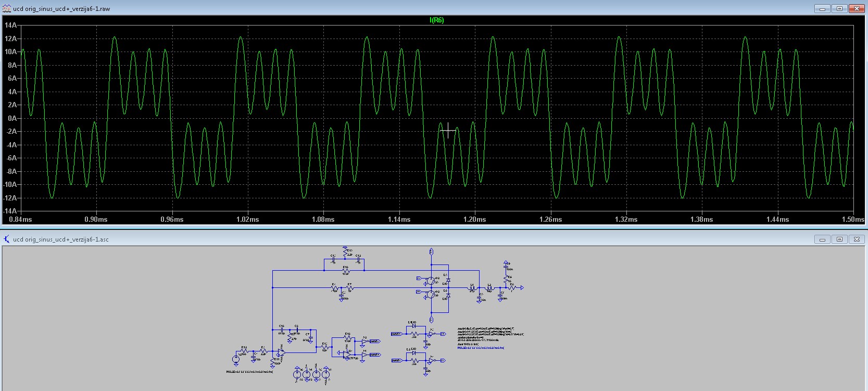
Task: Click the I(R6) trace label
Action: [x=436, y=20]
